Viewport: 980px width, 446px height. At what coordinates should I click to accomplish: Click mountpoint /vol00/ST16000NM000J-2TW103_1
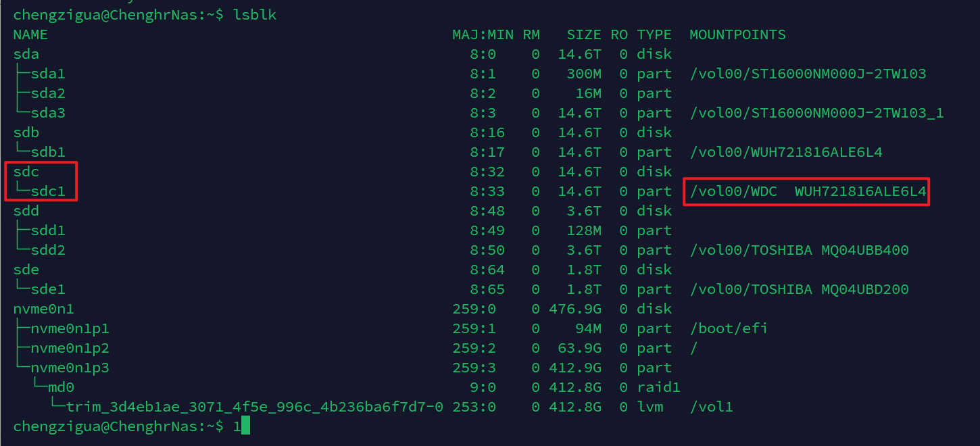[816, 113]
